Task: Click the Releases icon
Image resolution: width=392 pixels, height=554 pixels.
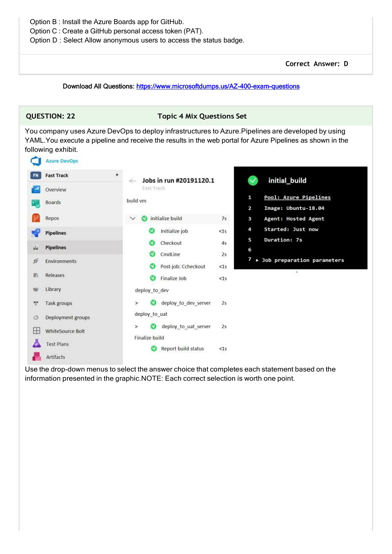Action: [x=36, y=275]
